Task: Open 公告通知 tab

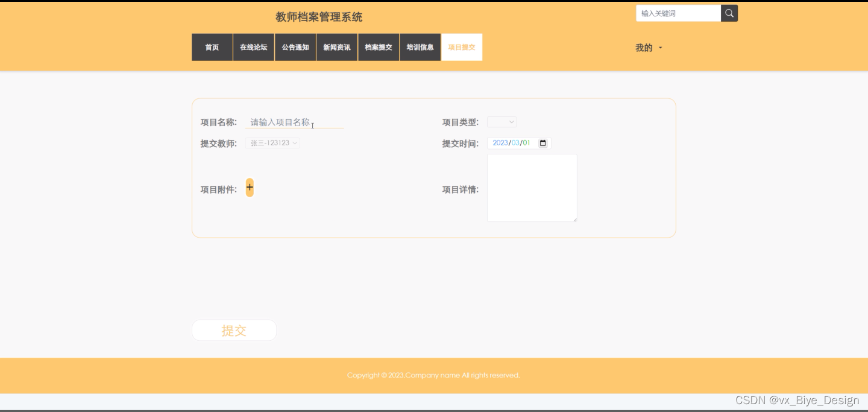Action: [x=295, y=47]
